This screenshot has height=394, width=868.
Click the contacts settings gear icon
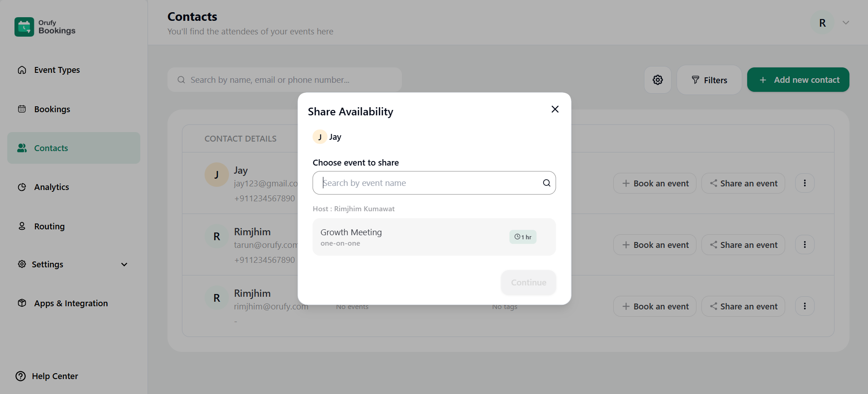click(x=658, y=80)
